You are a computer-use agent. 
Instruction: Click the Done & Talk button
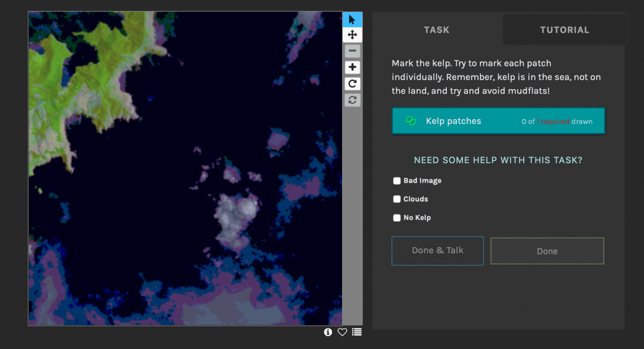coord(438,251)
